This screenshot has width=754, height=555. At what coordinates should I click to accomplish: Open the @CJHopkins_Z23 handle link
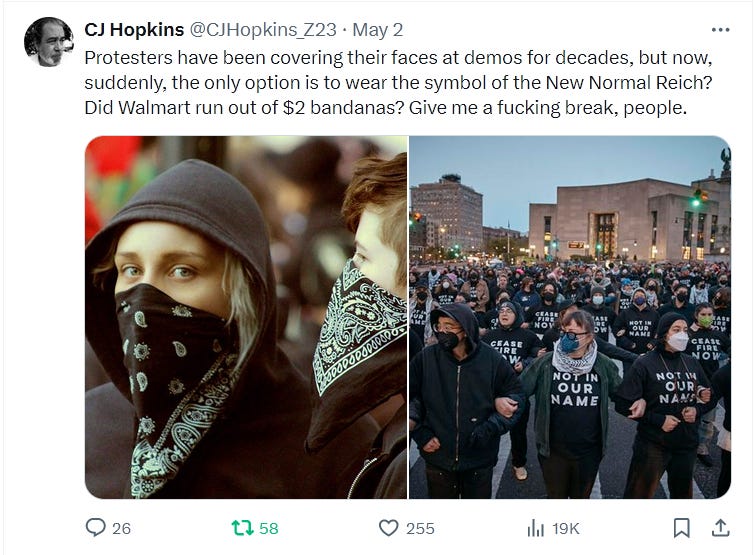[263, 30]
